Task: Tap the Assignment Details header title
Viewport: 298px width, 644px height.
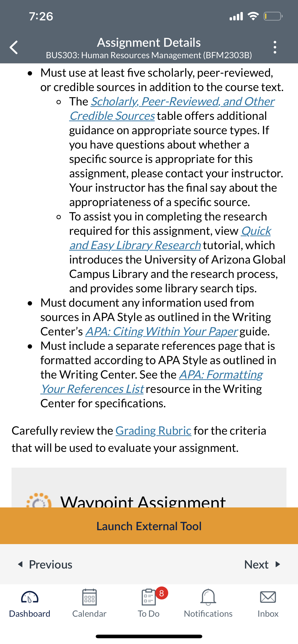Action: (x=149, y=42)
